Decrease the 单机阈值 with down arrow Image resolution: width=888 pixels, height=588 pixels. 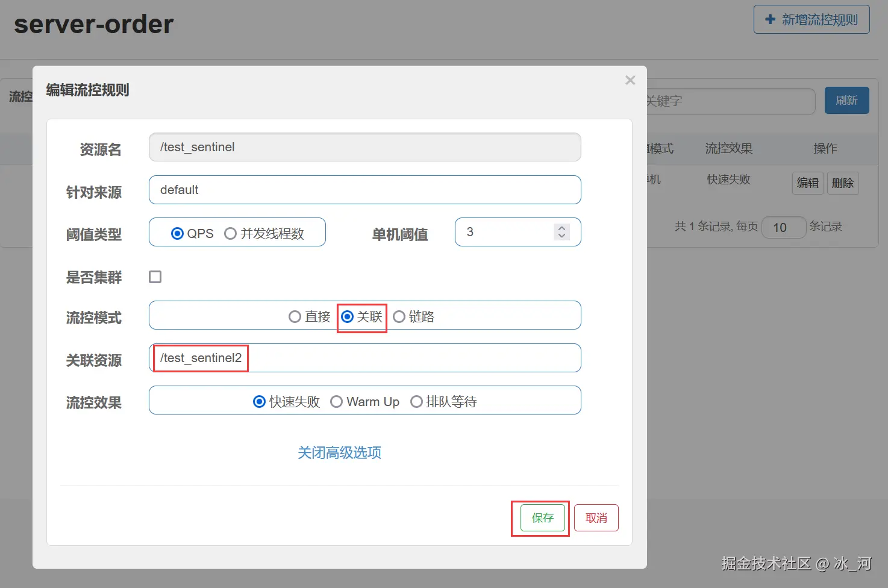pyautogui.click(x=561, y=236)
